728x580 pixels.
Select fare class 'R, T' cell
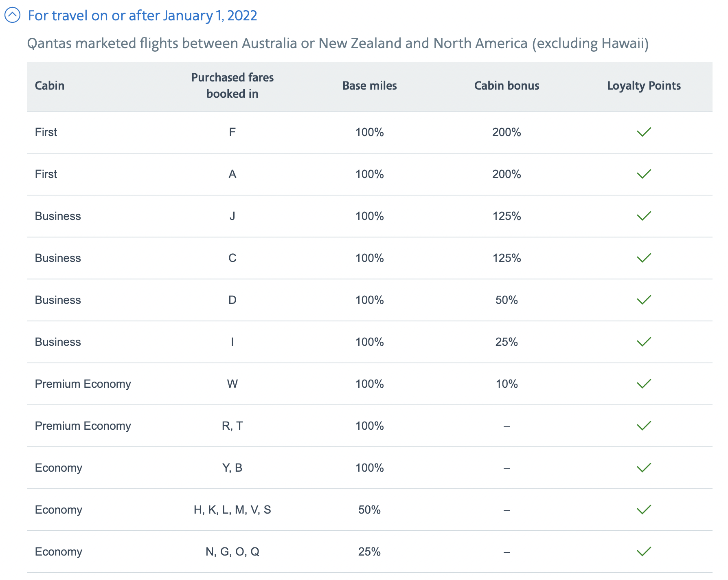232,426
